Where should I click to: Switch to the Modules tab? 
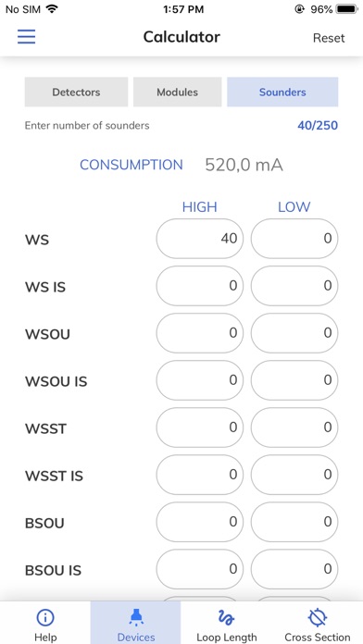click(177, 92)
